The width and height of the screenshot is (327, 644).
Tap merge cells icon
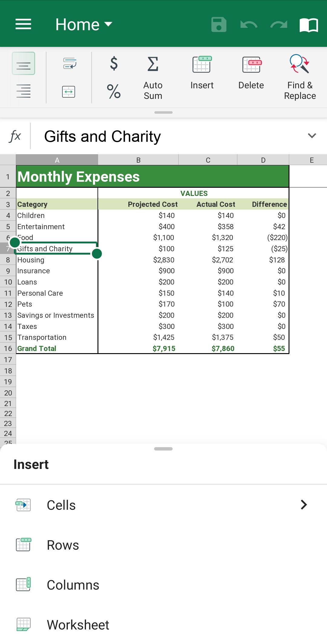pyautogui.click(x=69, y=92)
